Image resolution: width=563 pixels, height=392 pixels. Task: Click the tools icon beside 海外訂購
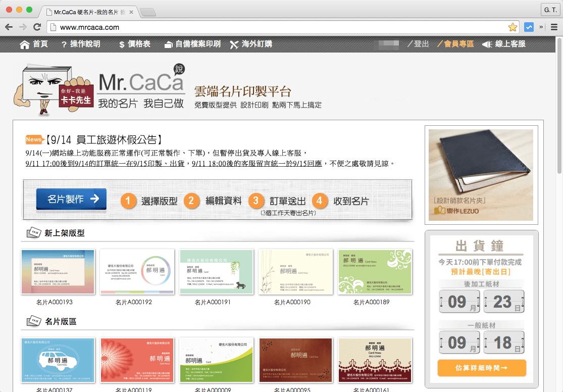click(x=234, y=44)
